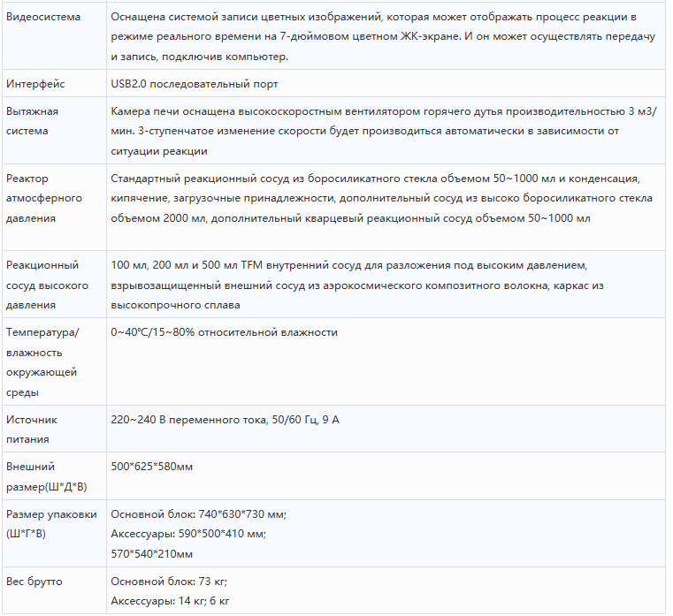Select the "Реактор атмосферного давления" label
The width and height of the screenshot is (673, 616).
[44, 198]
